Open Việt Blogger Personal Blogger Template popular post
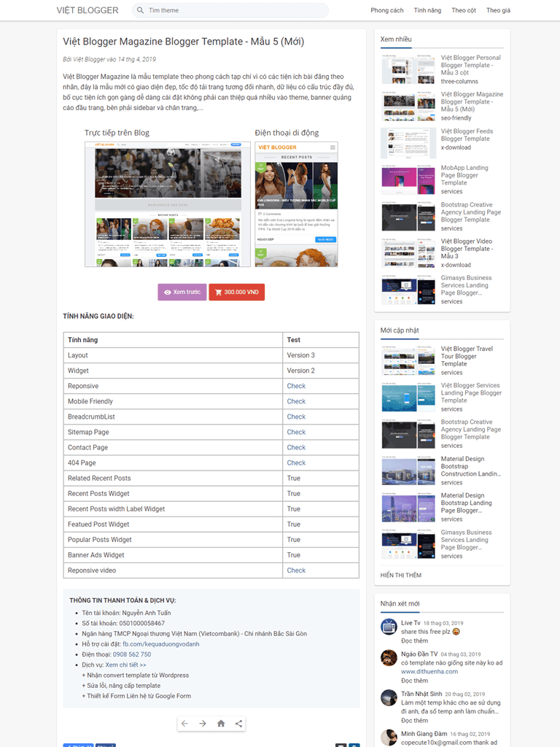 coord(471,65)
